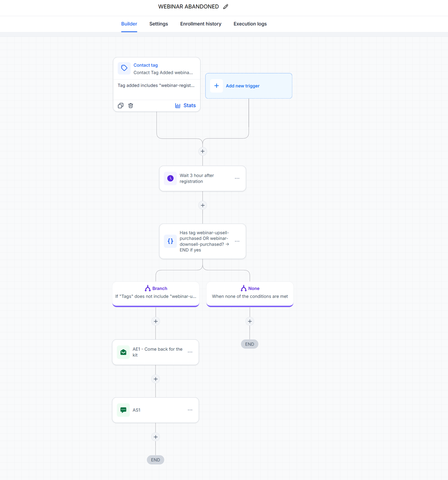
Task: Delete the Contact tag trigger with trash icon
Action: tap(131, 106)
